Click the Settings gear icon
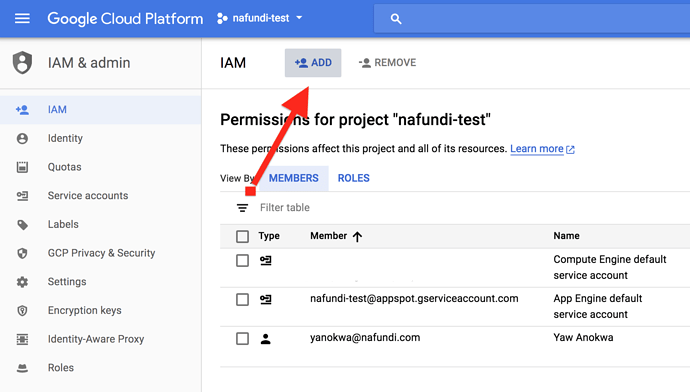 (22, 282)
